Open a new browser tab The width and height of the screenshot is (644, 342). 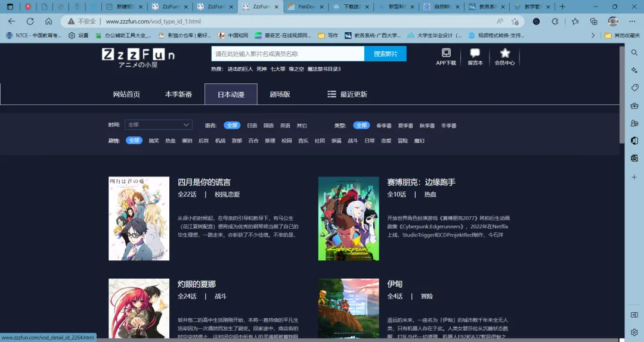pos(562,7)
